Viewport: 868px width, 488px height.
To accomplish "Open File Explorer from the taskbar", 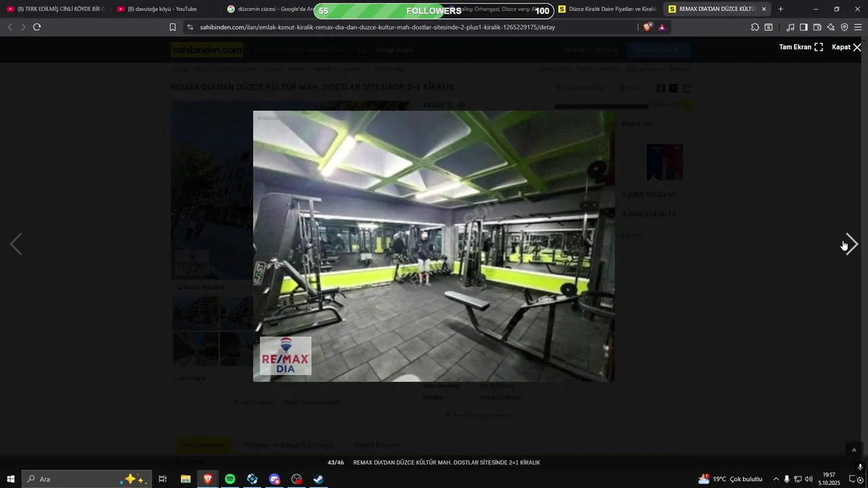I will click(185, 479).
